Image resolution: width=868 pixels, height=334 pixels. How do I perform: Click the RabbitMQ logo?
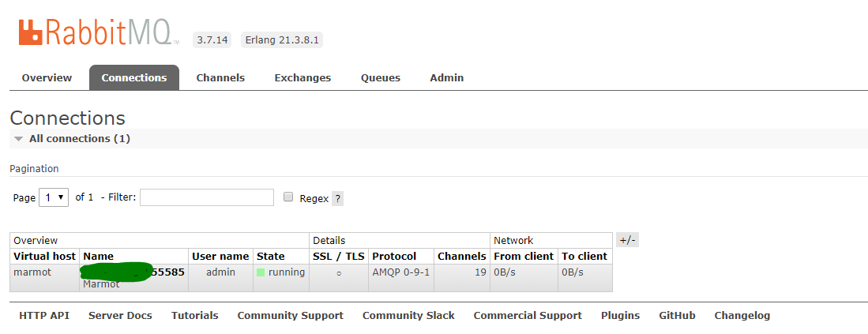click(99, 32)
